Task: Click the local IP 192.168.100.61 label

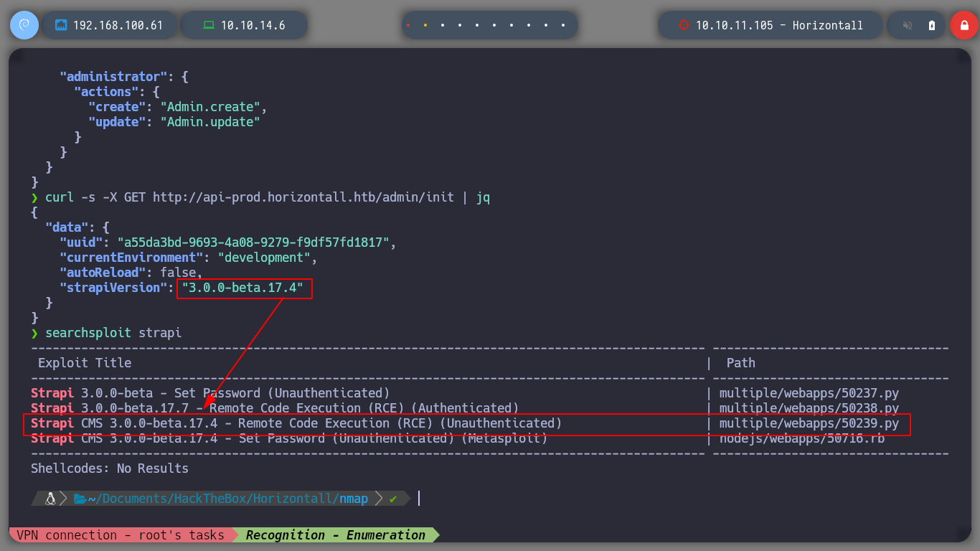Action: (x=118, y=25)
